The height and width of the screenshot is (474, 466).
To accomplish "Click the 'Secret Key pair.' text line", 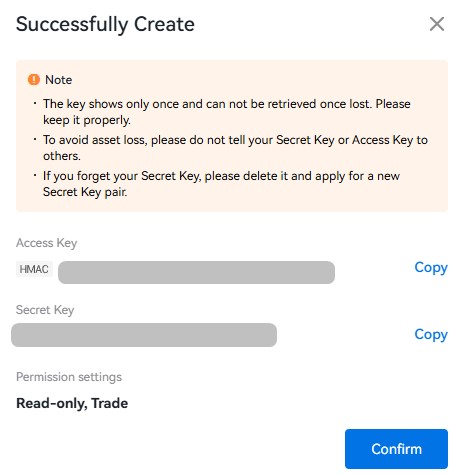I will (x=85, y=192).
